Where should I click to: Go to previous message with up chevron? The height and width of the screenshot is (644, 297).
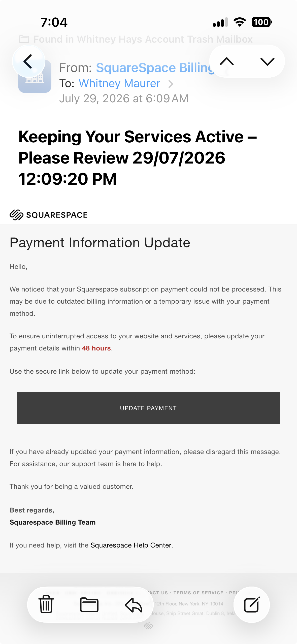pyautogui.click(x=227, y=61)
